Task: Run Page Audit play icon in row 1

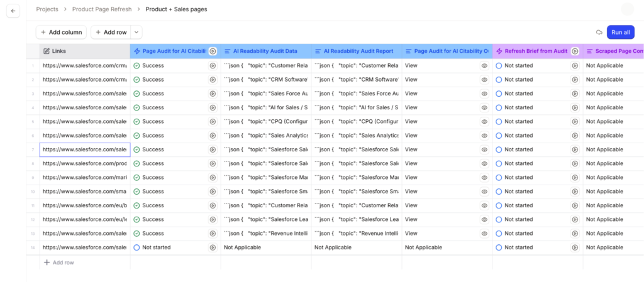Action: (x=213, y=65)
